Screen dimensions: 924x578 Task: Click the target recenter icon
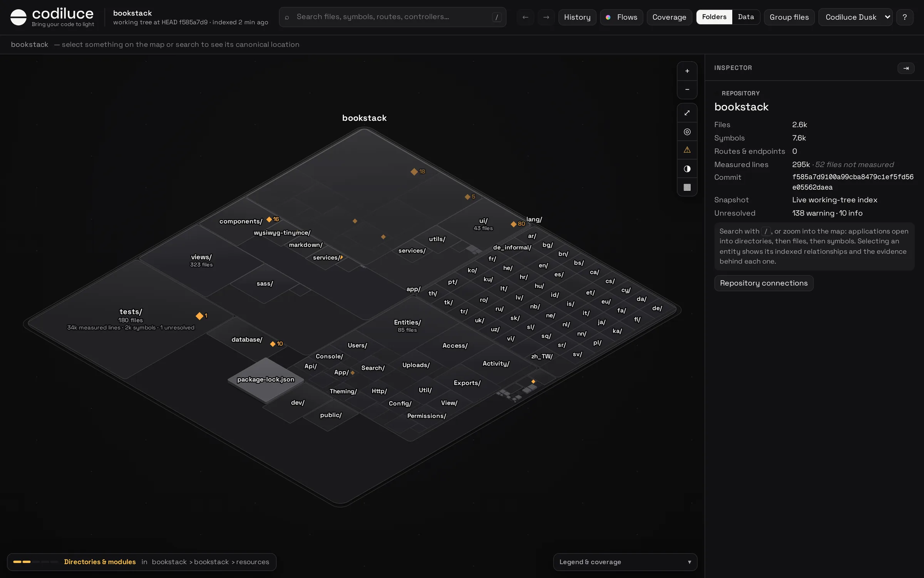click(x=687, y=132)
